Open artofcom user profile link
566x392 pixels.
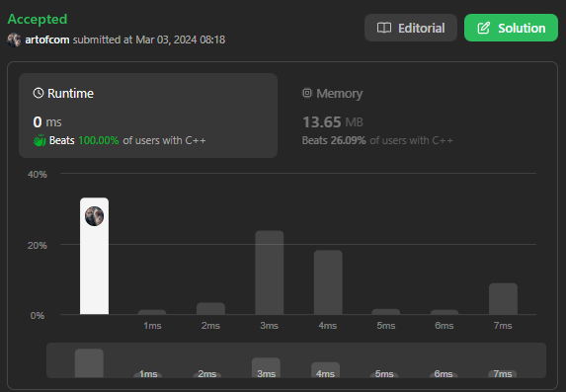[47, 39]
